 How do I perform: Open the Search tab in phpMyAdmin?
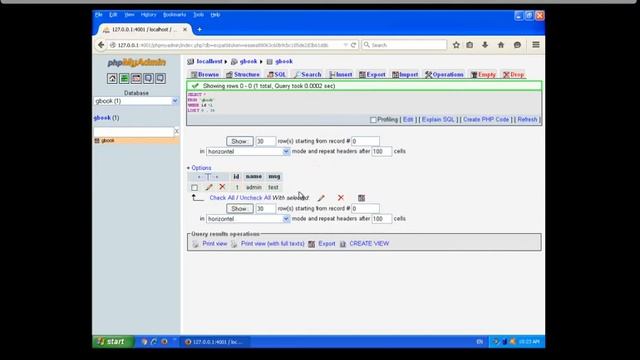point(307,75)
